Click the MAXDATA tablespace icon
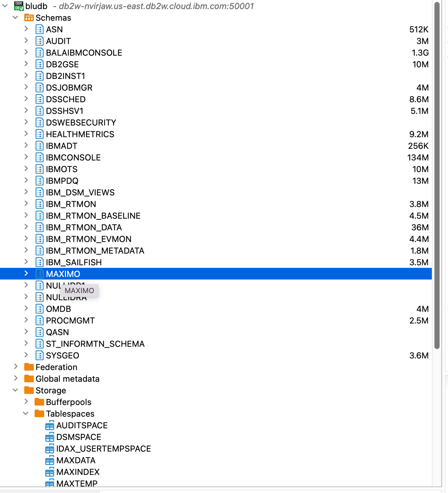The height and width of the screenshot is (493, 448). click(x=50, y=460)
